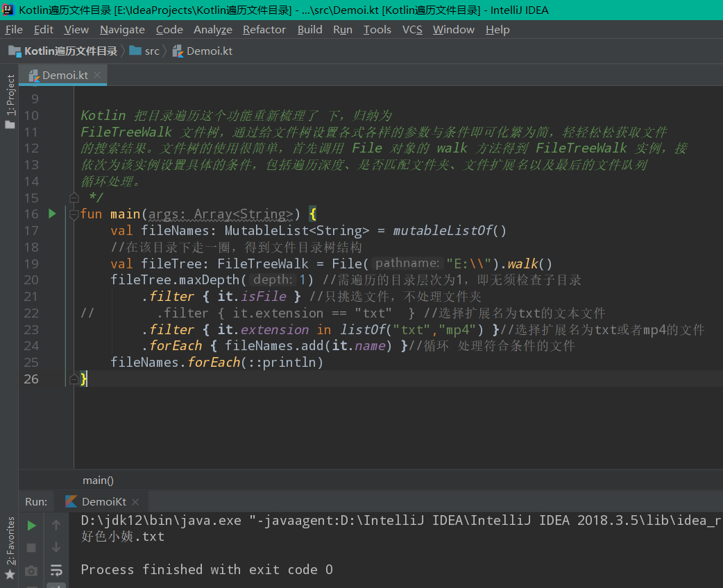Image resolution: width=723 pixels, height=588 pixels.
Task: Click the Down the stack trace arrow icon
Action: click(x=56, y=547)
